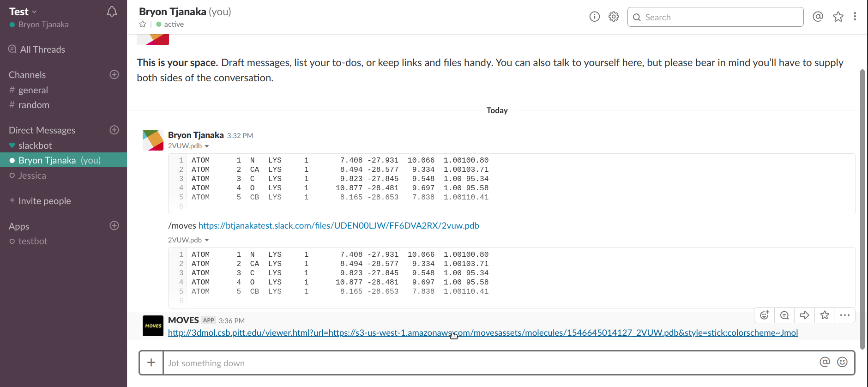Click Invite people link

tap(40, 201)
